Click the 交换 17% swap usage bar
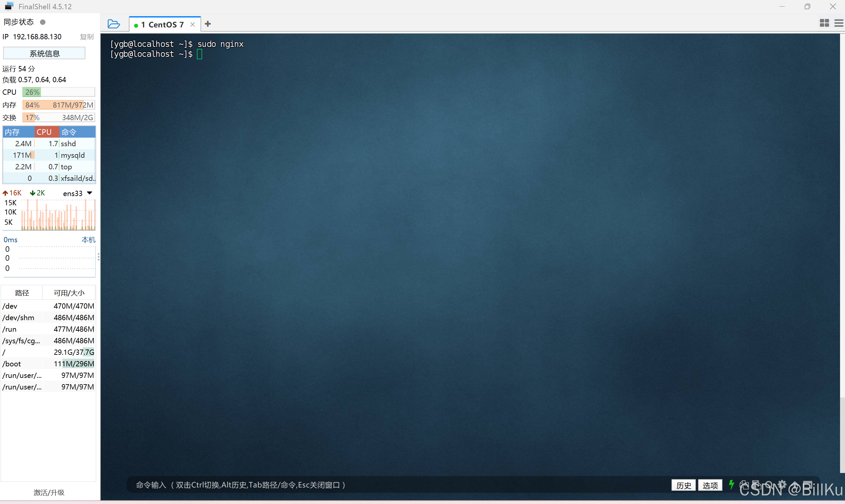845x504 pixels. point(58,118)
